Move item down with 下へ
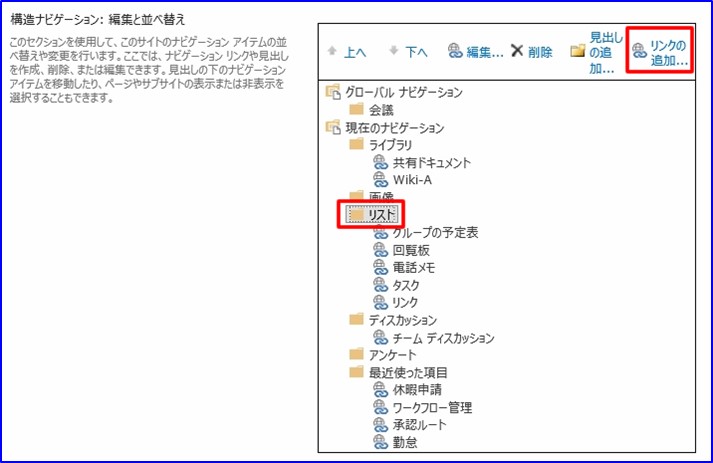Screen dimensions: 713x463 [x=417, y=52]
